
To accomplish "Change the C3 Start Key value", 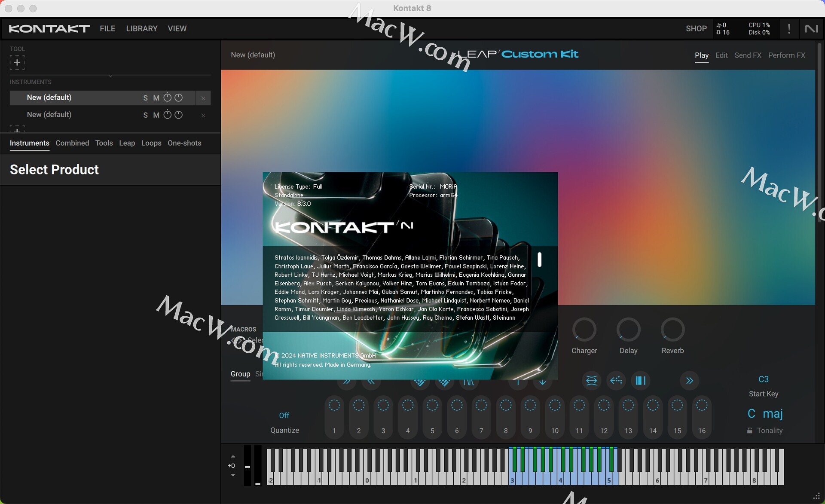I will 764,379.
